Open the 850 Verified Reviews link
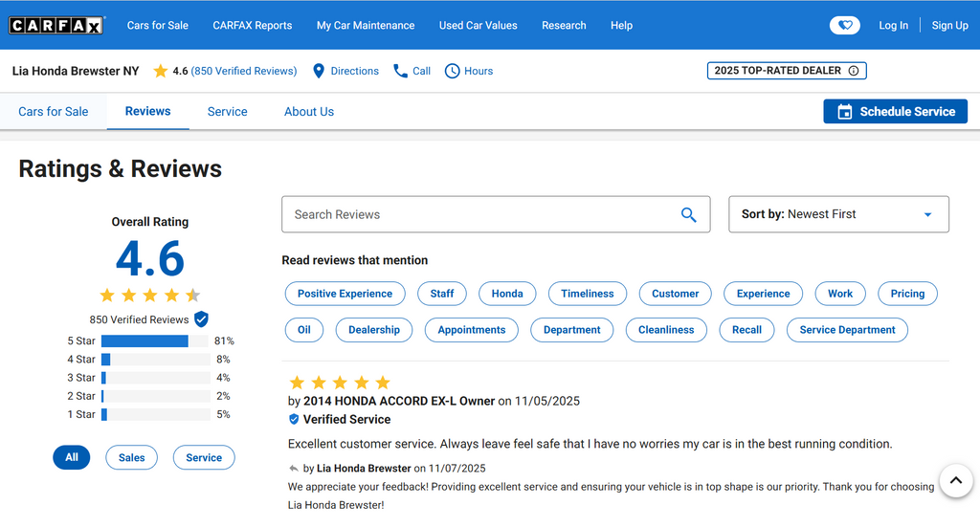This screenshot has width=980, height=527. point(244,71)
